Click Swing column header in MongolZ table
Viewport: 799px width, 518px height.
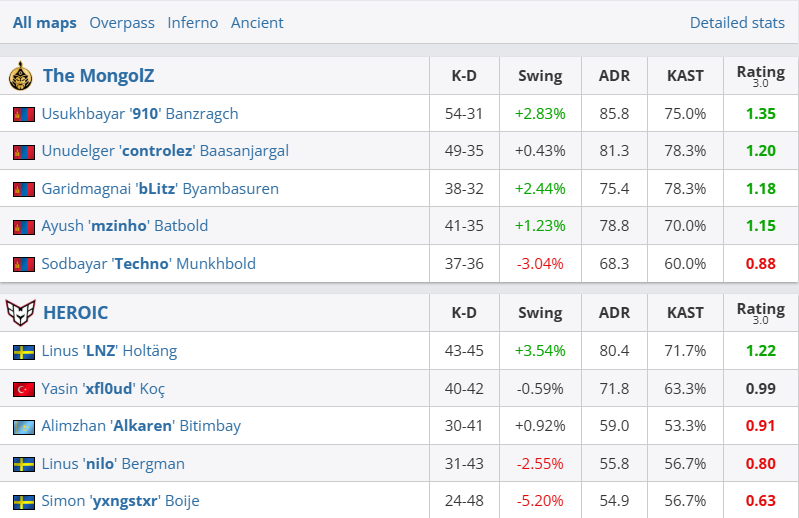(x=540, y=76)
